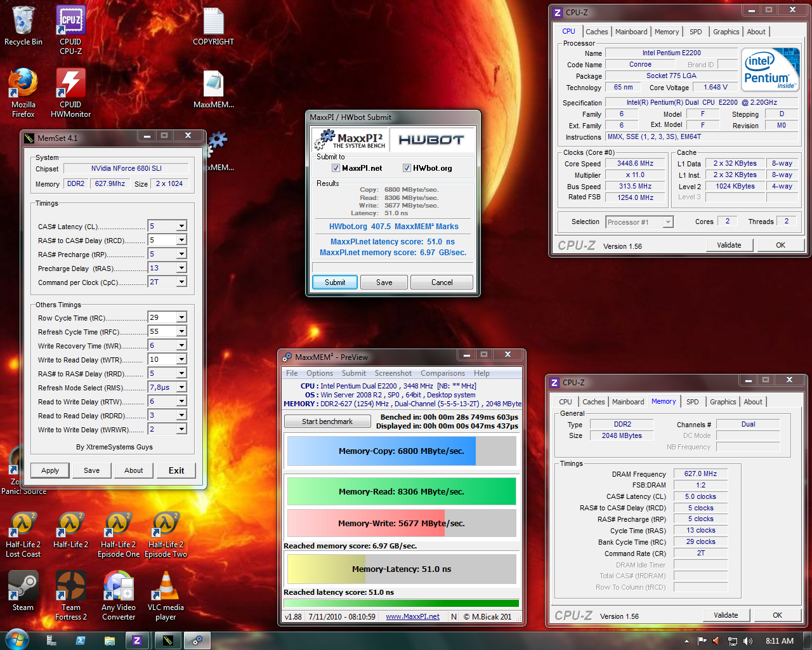Click the Memory-Copy result bar

[402, 451]
